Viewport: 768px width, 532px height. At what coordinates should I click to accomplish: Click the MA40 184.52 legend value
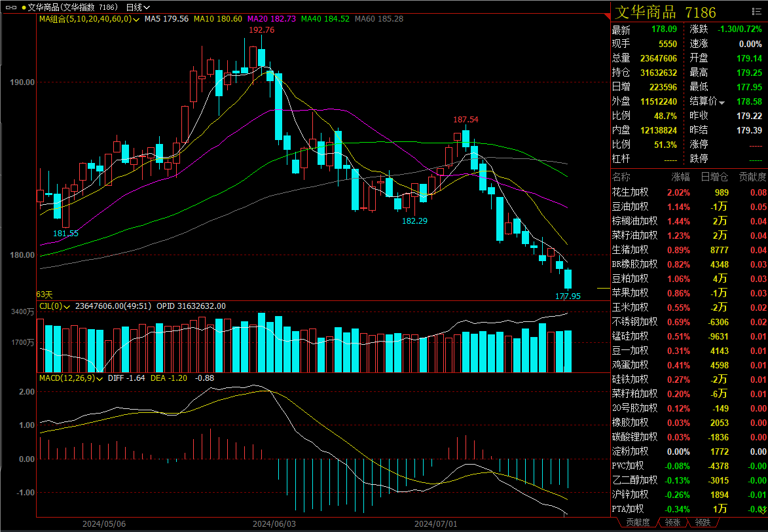coord(325,19)
